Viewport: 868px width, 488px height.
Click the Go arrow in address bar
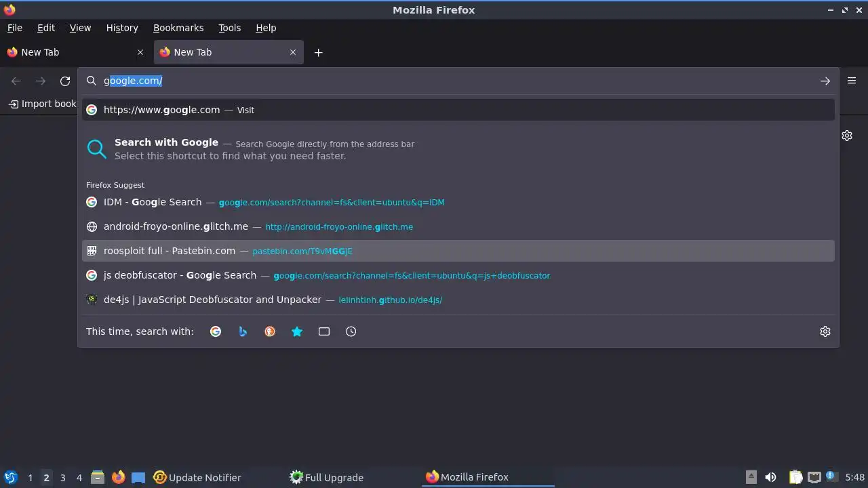click(825, 81)
